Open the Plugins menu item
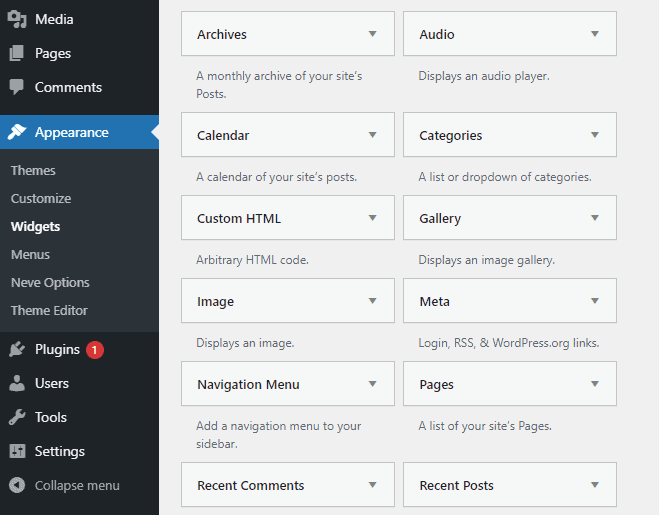Viewport: 659px width, 515px height. (79, 349)
